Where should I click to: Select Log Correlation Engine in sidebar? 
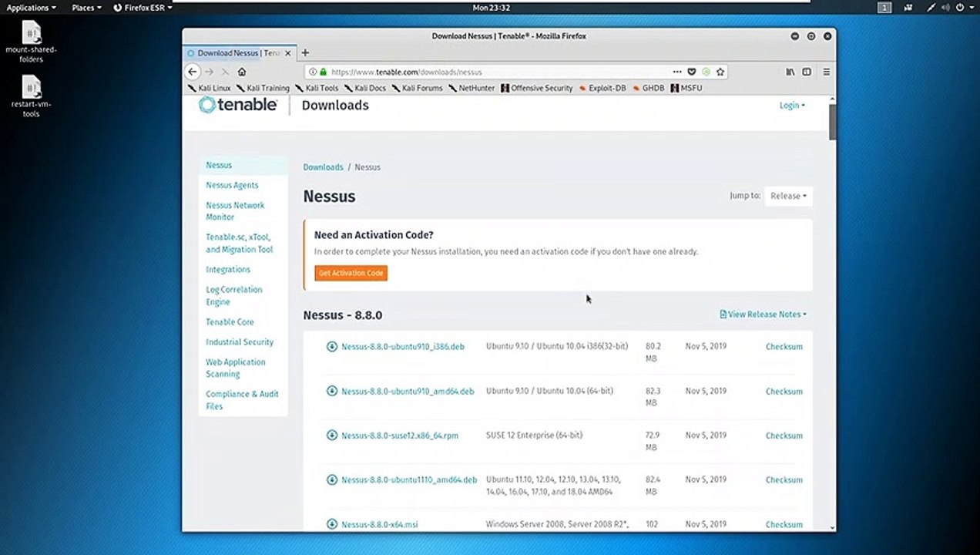(234, 296)
